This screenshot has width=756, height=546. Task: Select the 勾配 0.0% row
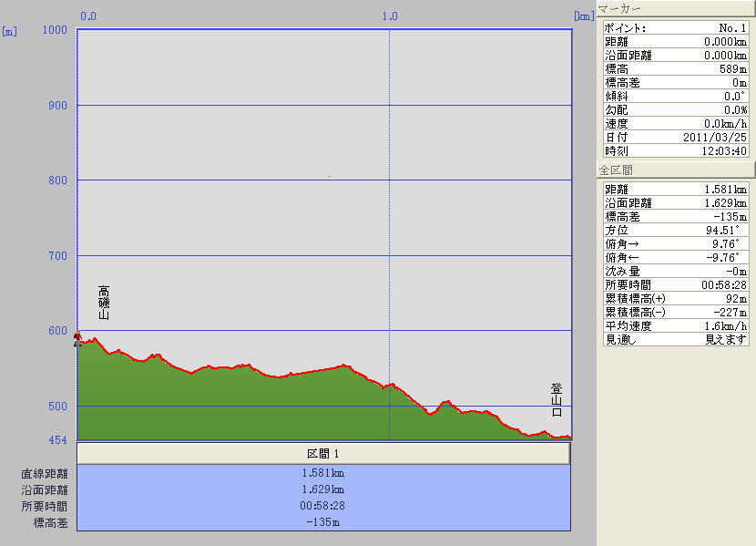(676, 110)
